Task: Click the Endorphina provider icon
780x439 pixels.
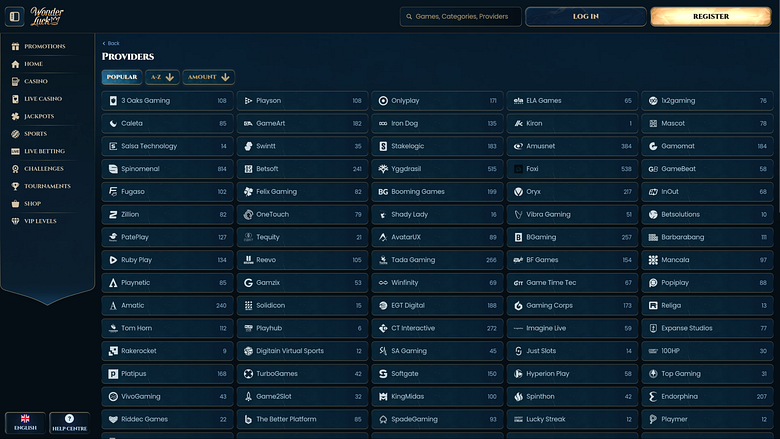Action: [653, 396]
